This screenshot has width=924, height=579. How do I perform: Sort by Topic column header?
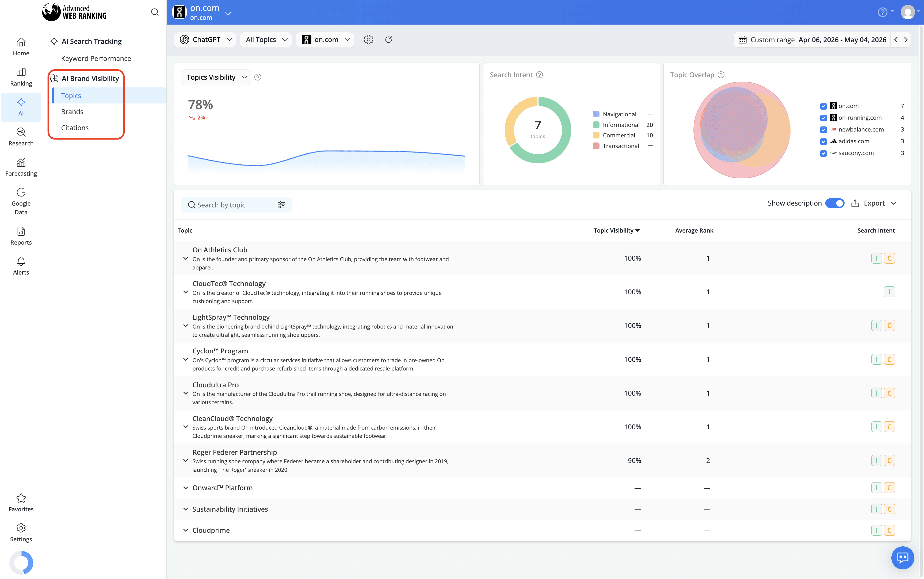(185, 230)
